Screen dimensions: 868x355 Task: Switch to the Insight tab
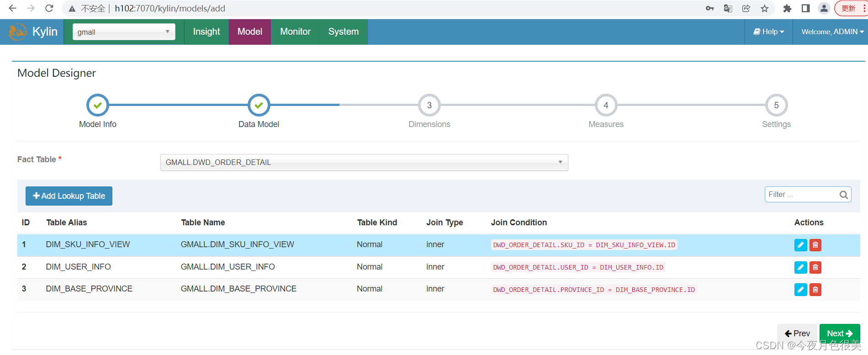click(206, 32)
